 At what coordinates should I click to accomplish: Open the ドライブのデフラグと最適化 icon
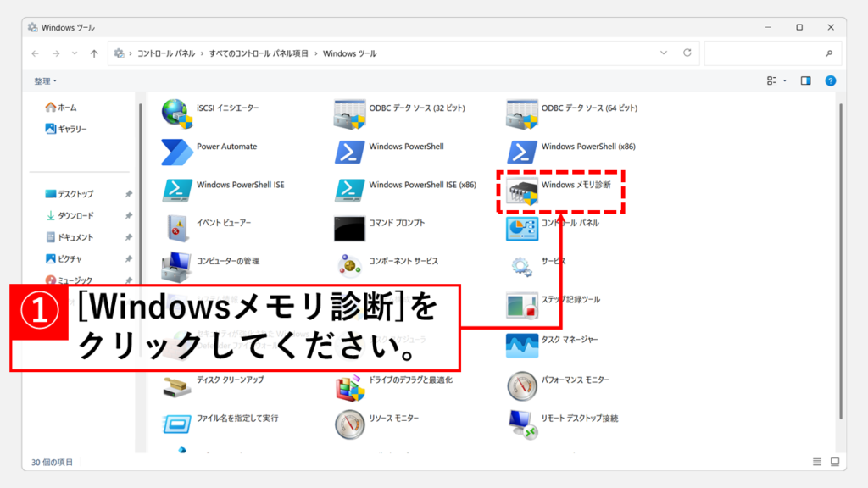(x=349, y=387)
